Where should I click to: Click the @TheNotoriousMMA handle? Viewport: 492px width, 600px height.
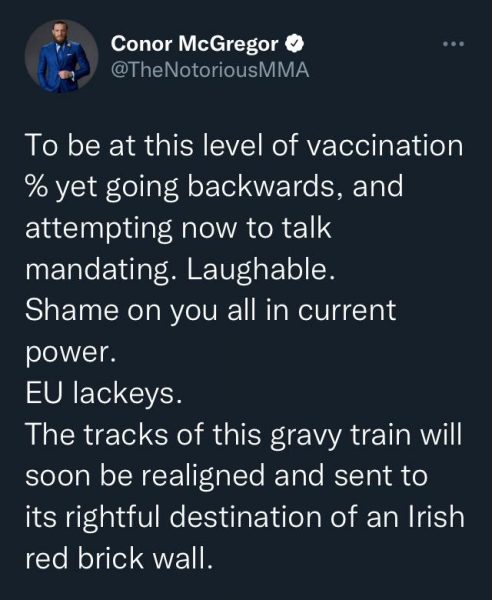click(x=210, y=70)
